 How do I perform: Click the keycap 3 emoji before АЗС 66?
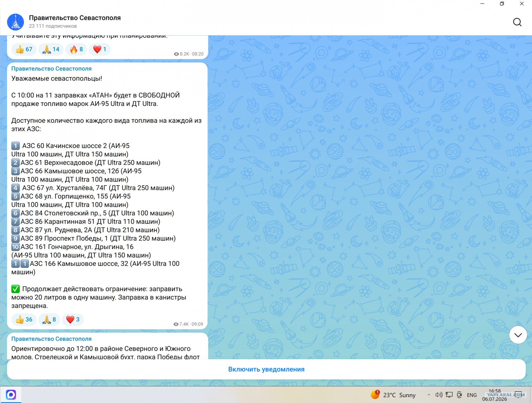pos(16,171)
